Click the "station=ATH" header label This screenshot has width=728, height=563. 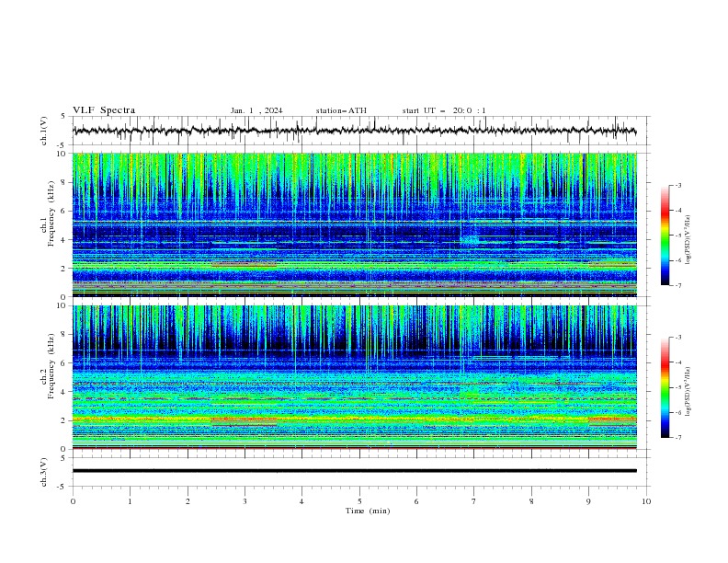(341, 110)
